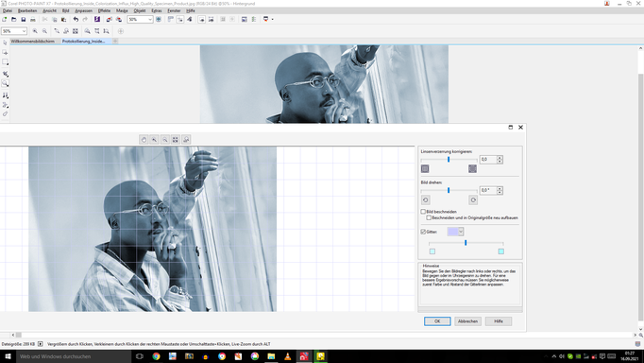The width and height of the screenshot is (644, 363).
Task: Click the rotation angle value field
Action: tap(488, 190)
